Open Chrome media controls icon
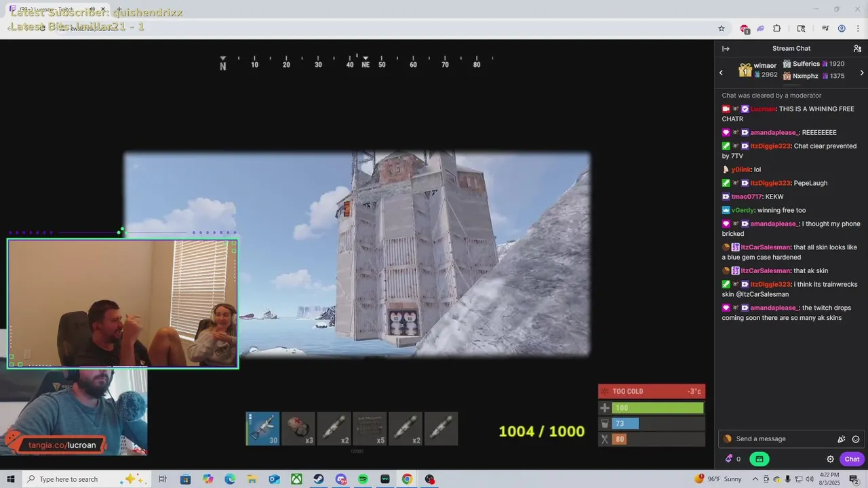 (825, 28)
